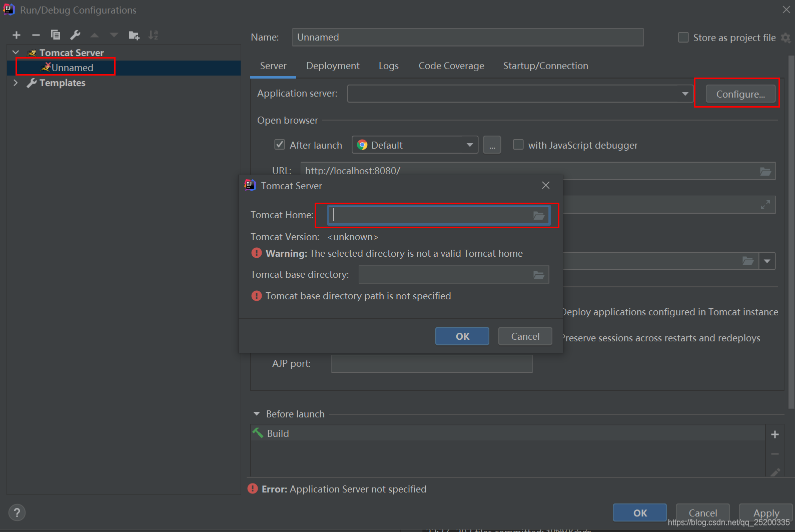
Task: Open help question mark button
Action: coord(17,512)
